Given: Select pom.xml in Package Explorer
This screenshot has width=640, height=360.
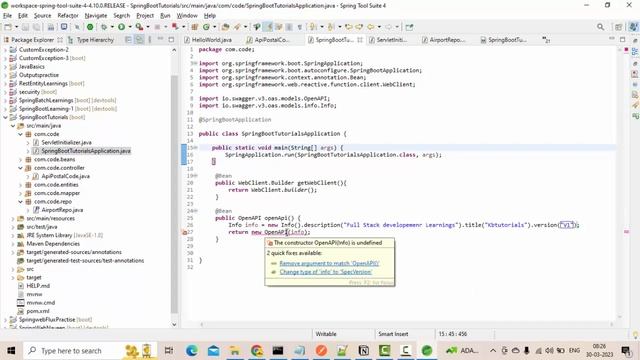Looking at the screenshot, I should pyautogui.click(x=38, y=311).
